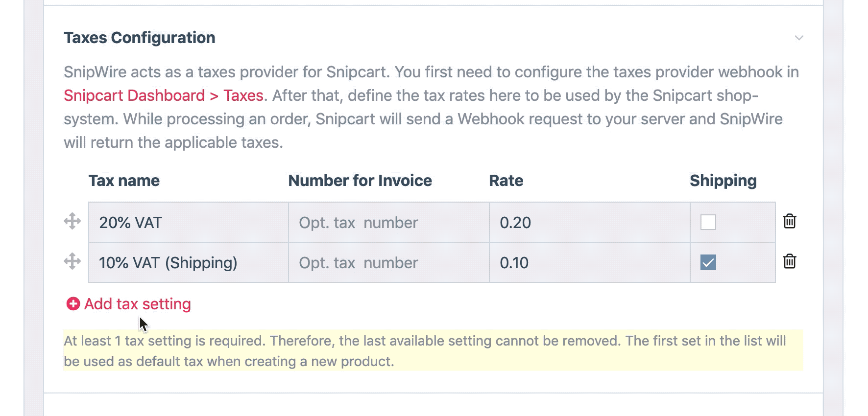868x416 pixels.
Task: Add a new tax setting
Action: pyautogui.click(x=136, y=303)
